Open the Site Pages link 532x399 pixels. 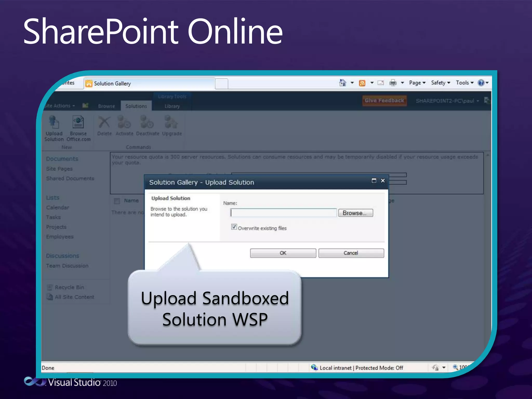tap(59, 169)
